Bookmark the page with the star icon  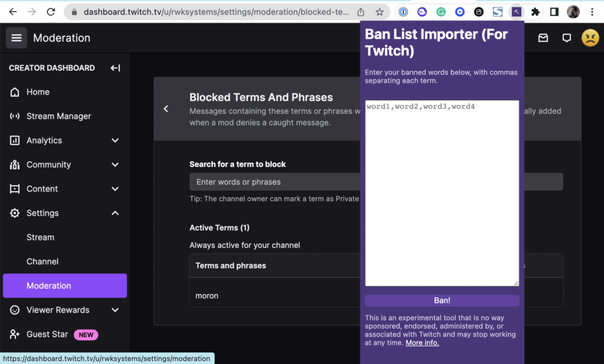[379, 12]
